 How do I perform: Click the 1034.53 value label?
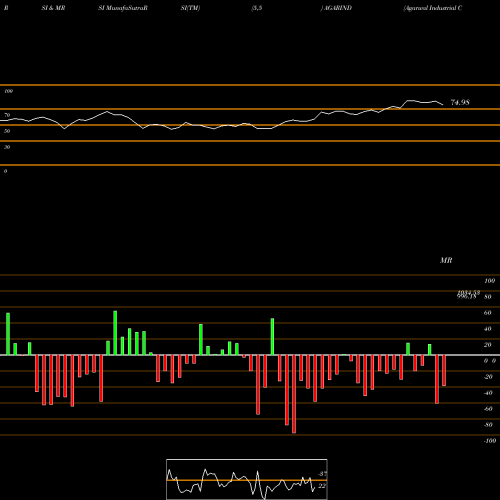point(469,292)
